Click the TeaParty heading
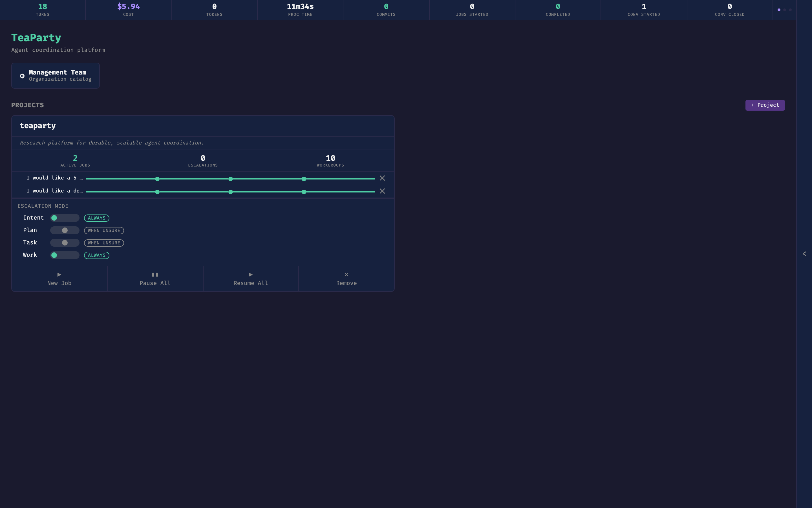This screenshot has width=812, height=508. 36,38
